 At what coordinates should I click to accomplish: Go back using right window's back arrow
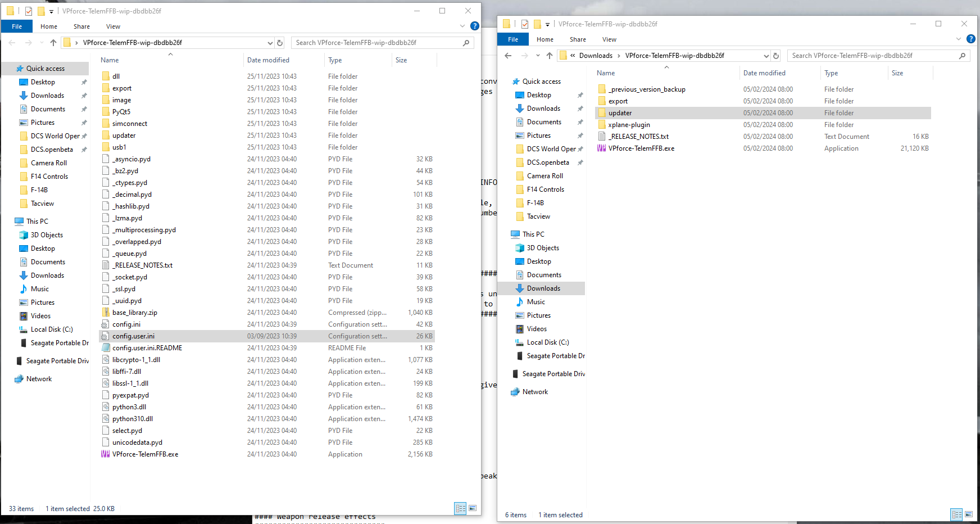[509, 56]
